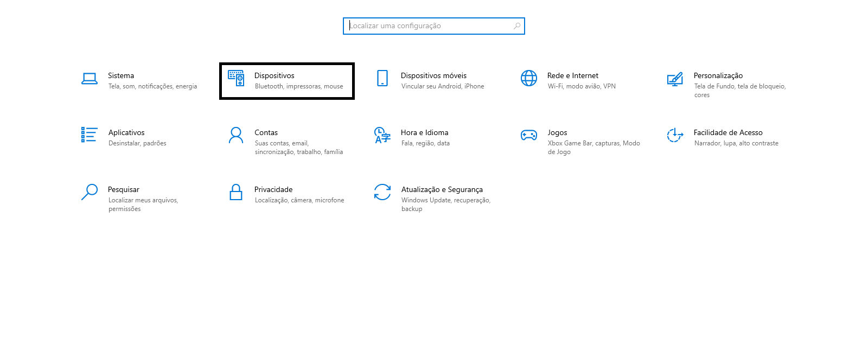Click the Facilidade de Acesso icon
The width and height of the screenshot is (868, 345).
pyautogui.click(x=675, y=135)
